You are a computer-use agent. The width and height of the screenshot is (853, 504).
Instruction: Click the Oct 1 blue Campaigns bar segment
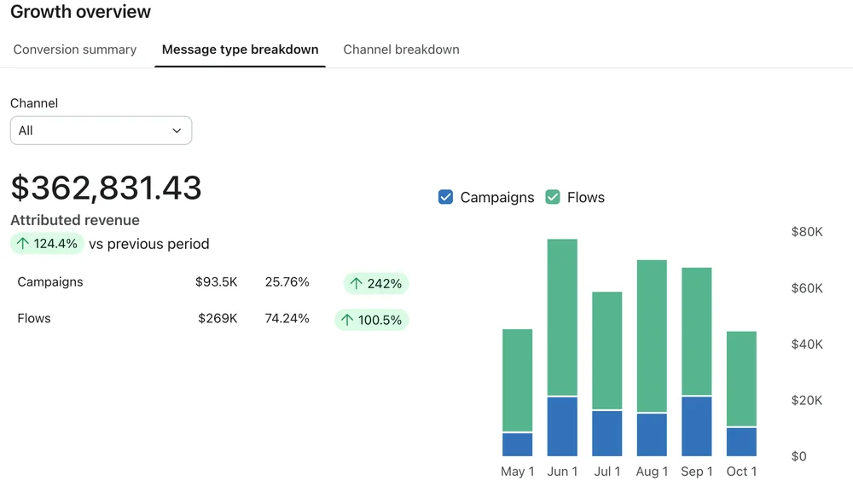(x=741, y=442)
